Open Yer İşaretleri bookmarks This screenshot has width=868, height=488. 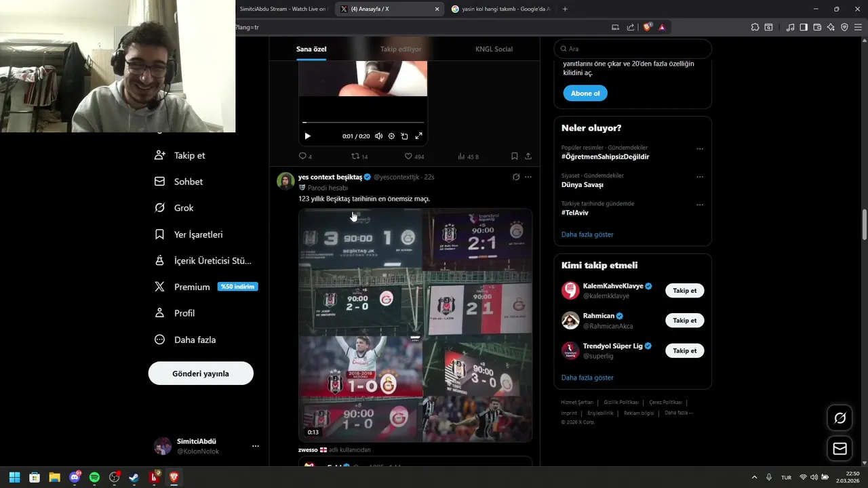click(189, 235)
